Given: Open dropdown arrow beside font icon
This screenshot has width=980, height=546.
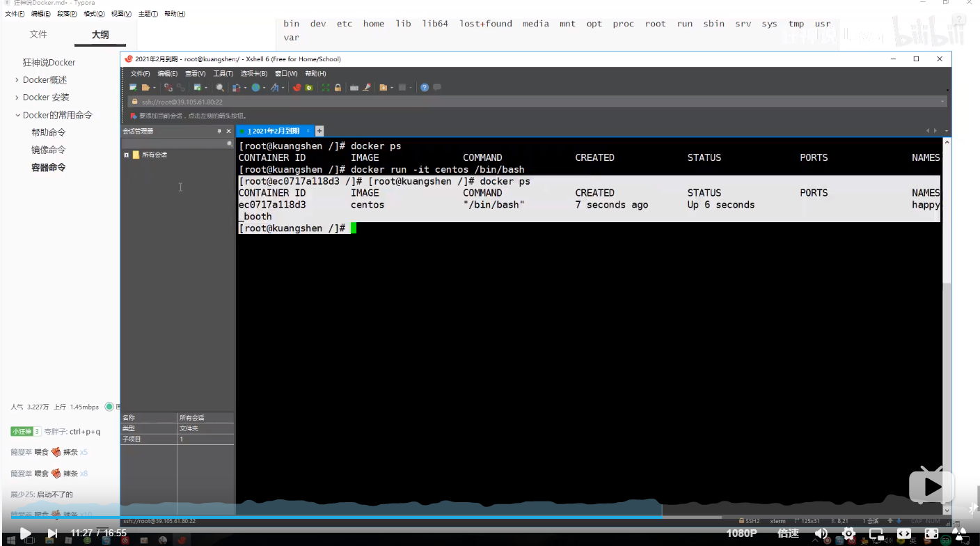Looking at the screenshot, I should coord(283,88).
